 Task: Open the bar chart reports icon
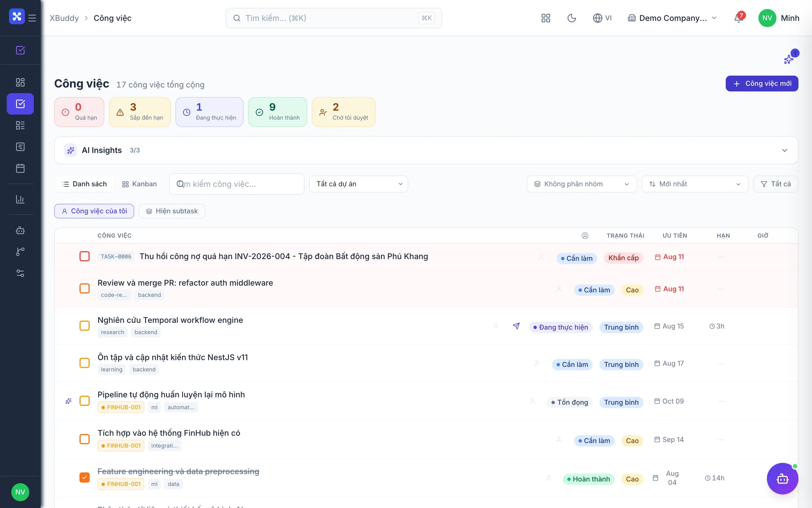click(x=21, y=199)
